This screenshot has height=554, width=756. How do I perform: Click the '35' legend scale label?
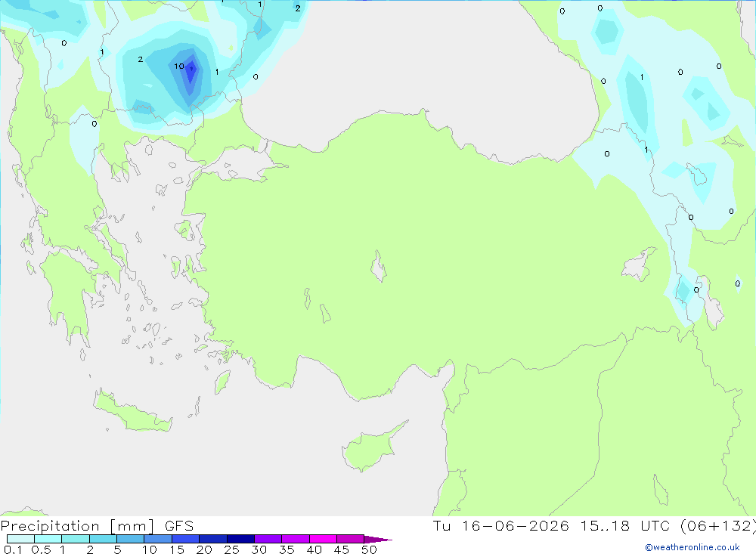pyautogui.click(x=287, y=549)
